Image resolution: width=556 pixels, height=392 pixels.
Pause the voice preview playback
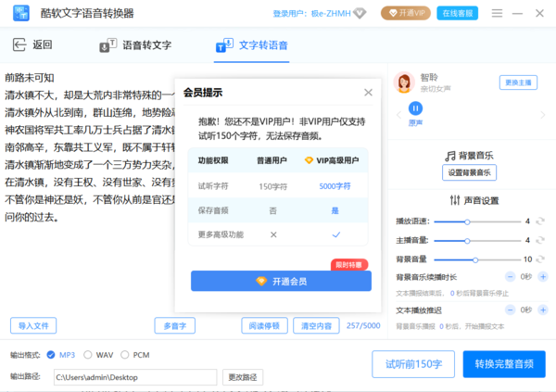tap(416, 108)
